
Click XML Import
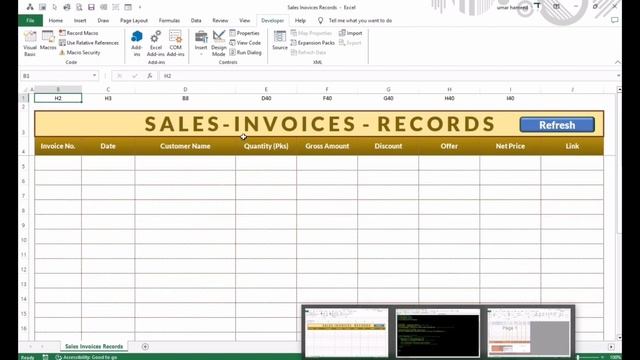click(x=351, y=33)
